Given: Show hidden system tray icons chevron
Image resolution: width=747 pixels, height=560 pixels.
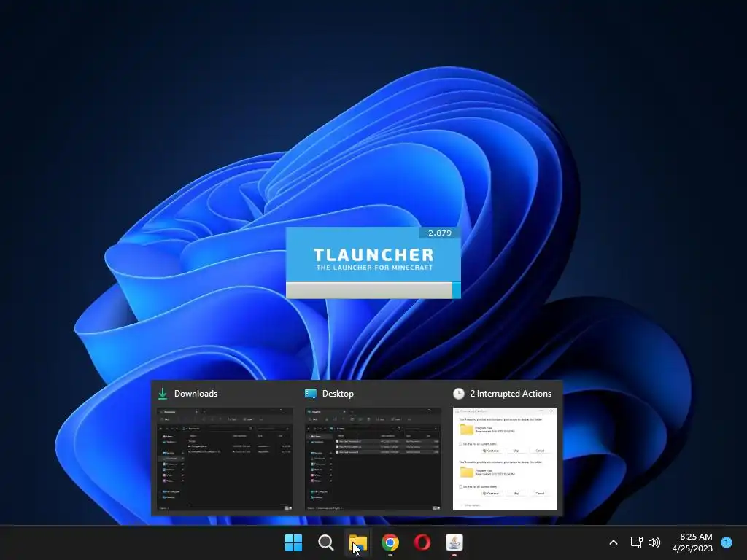Looking at the screenshot, I should 614,542.
